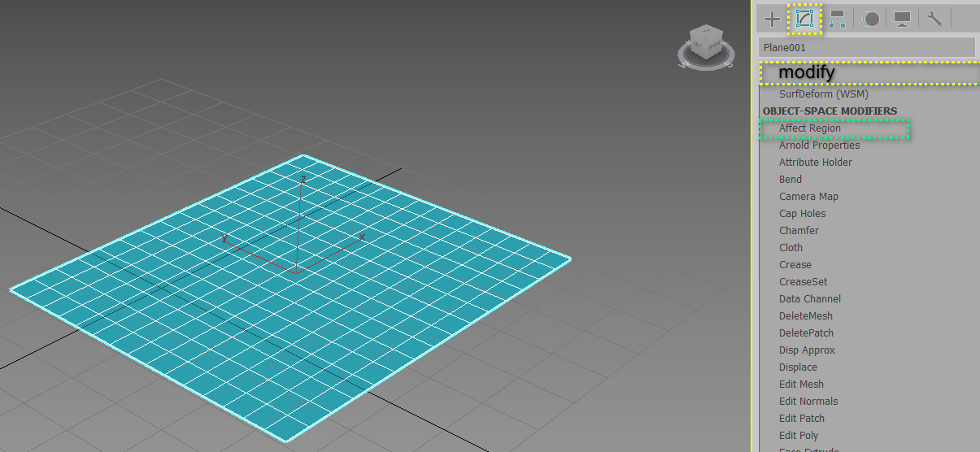This screenshot has width=980, height=452.
Task: Apply the Edit Mesh modifier
Action: tap(801, 385)
